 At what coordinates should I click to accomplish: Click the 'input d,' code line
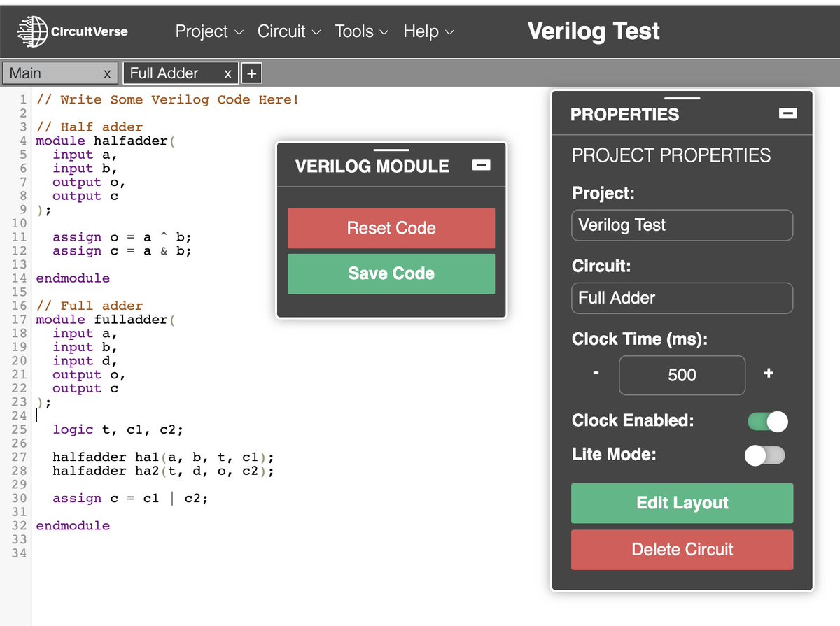point(85,361)
